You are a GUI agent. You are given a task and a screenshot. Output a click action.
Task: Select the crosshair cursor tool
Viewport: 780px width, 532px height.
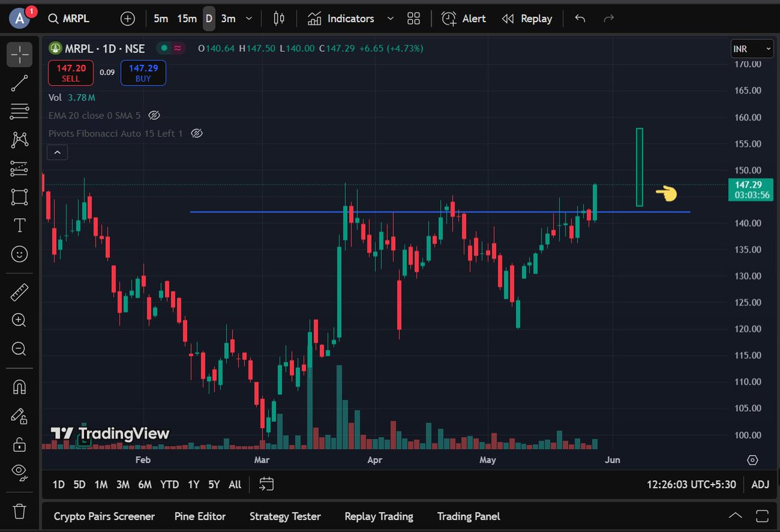click(x=19, y=55)
